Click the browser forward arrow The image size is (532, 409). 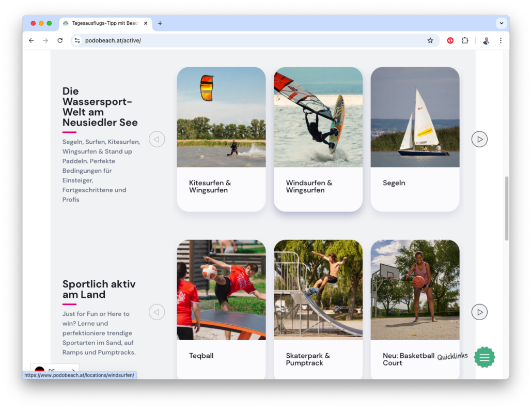(x=45, y=40)
